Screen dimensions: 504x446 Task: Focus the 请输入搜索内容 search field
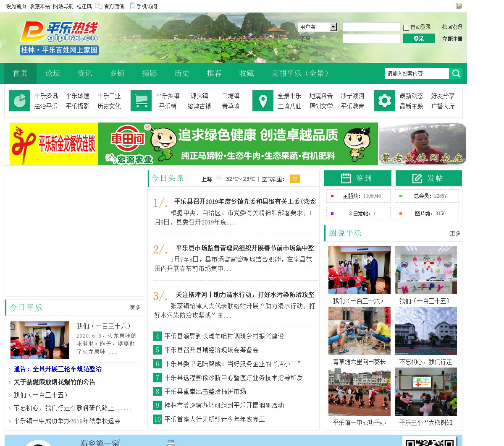[417, 73]
